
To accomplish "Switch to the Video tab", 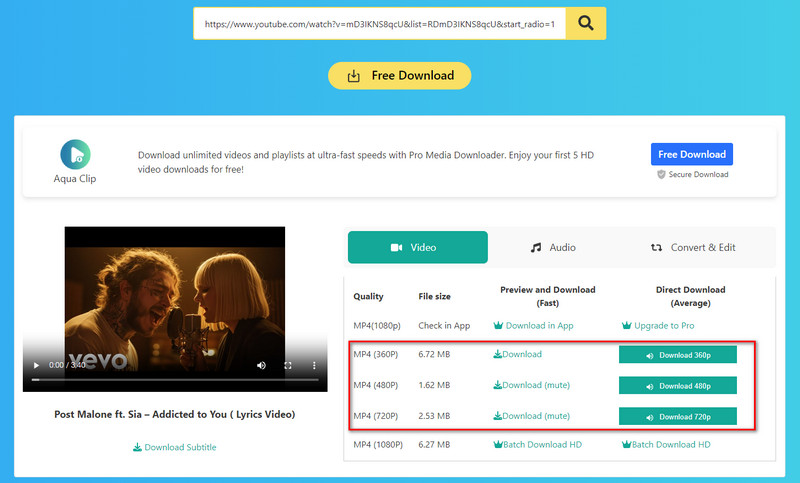I will click(417, 247).
